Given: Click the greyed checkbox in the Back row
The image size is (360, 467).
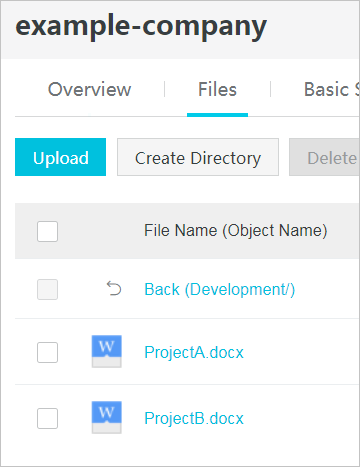Looking at the screenshot, I should tap(47, 289).
